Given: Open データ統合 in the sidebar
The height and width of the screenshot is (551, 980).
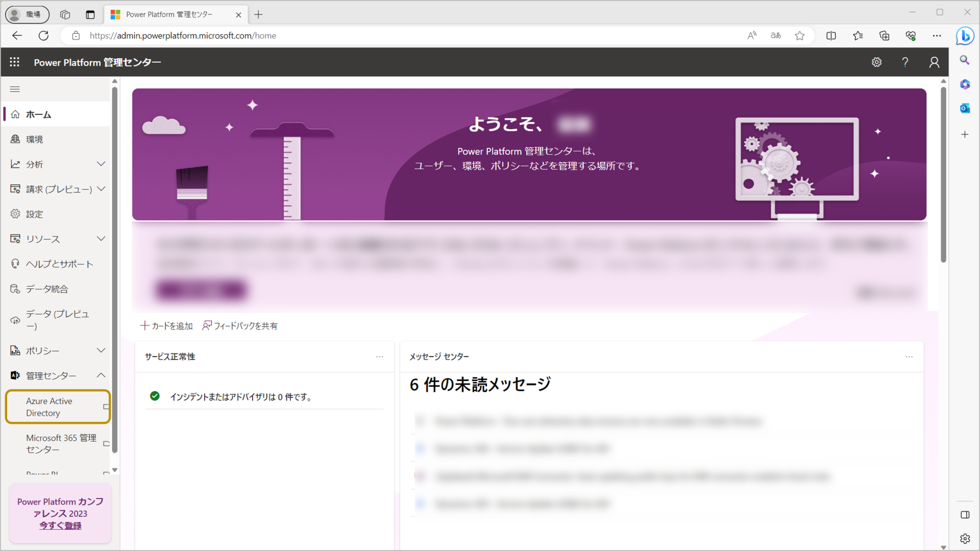Looking at the screenshot, I should click(x=56, y=289).
